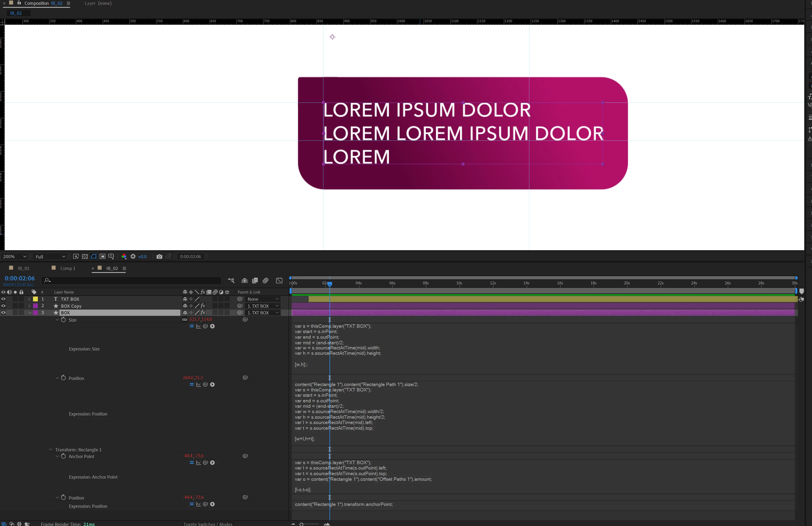Click Toggle Switches / Modes button
The image size is (812, 526).
(208, 524)
